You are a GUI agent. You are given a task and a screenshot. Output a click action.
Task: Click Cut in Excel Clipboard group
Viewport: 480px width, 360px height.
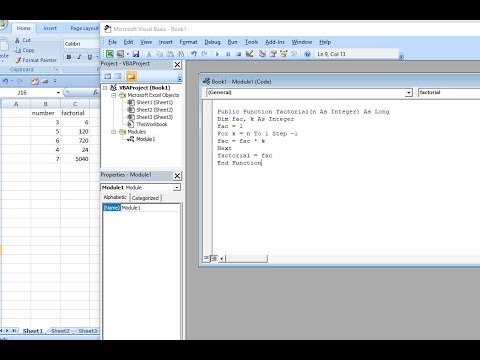point(23,40)
